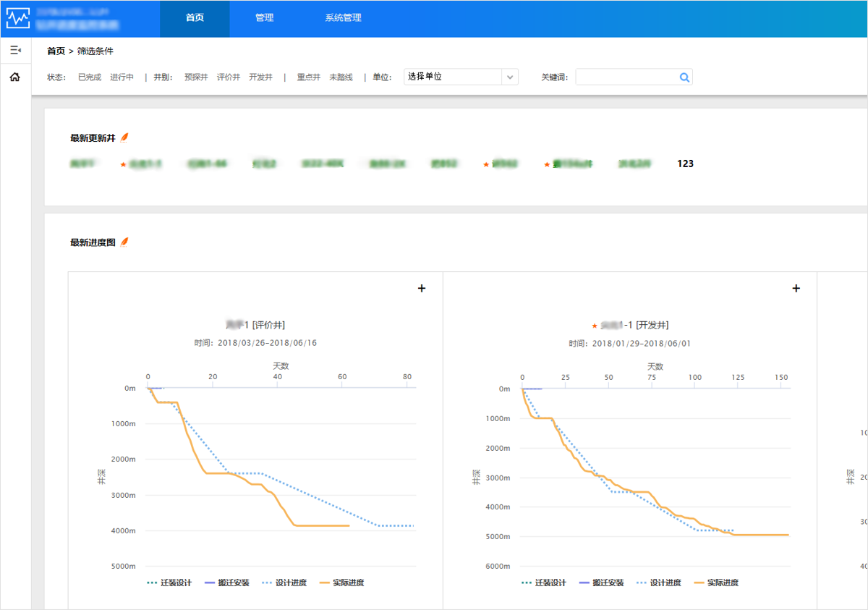The image size is (868, 610).
Task: Click the home icon in the sidebar
Action: coord(15,77)
